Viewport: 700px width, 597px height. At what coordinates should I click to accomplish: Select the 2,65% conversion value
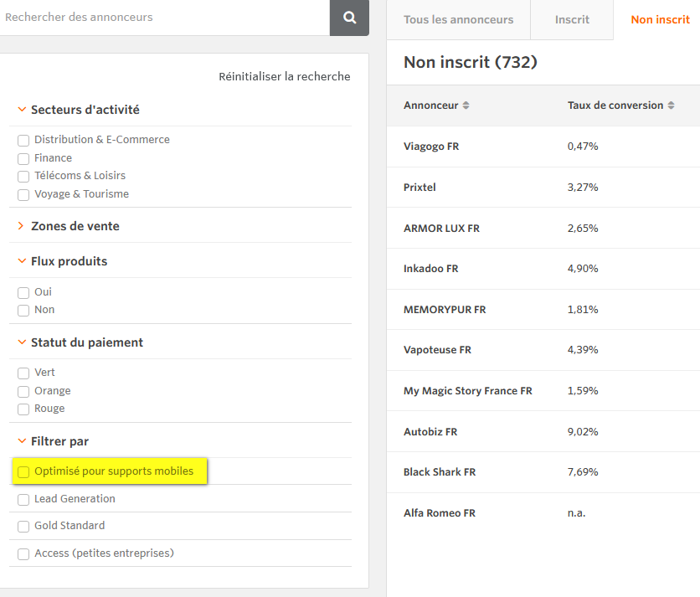583,229
